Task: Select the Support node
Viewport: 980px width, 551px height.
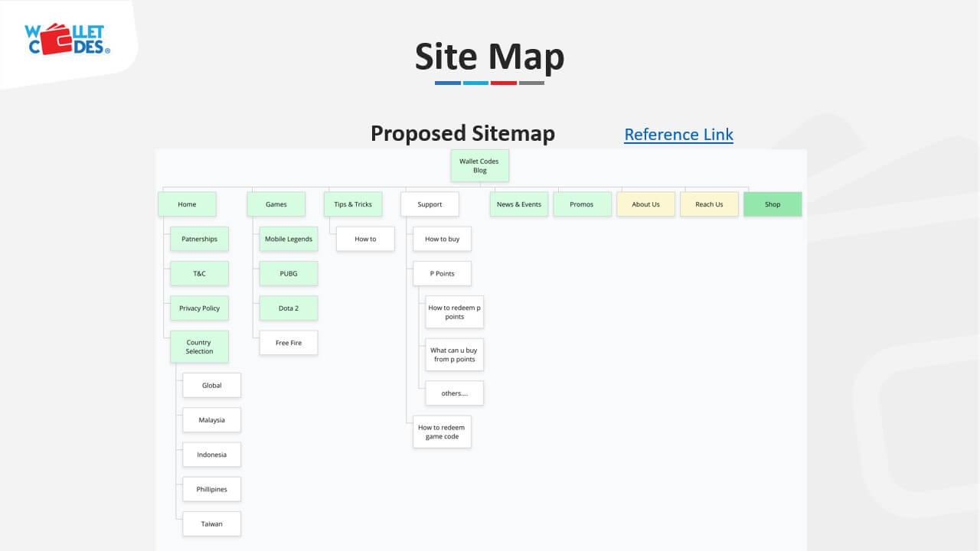Action: (430, 204)
